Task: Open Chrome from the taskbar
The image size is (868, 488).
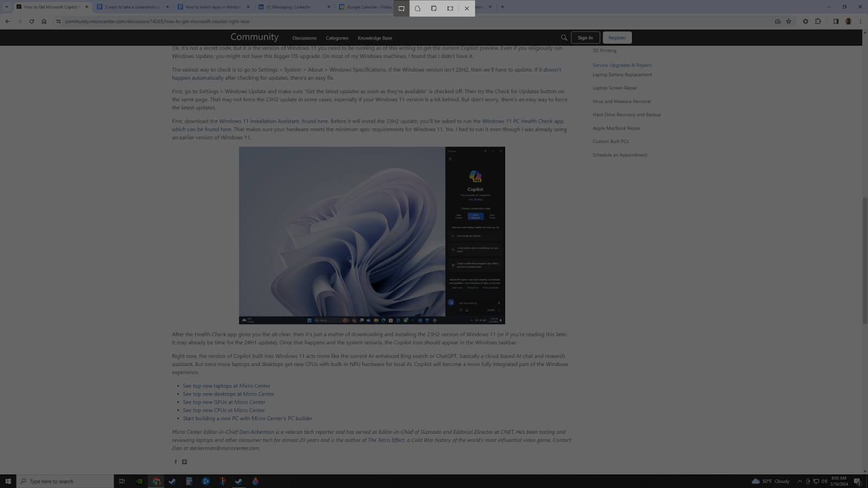Action: [x=156, y=481]
